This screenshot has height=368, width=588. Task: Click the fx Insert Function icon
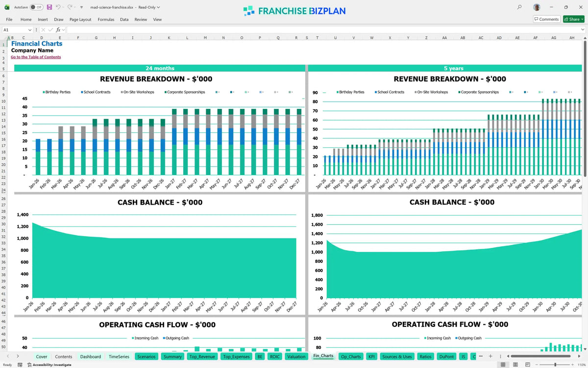[x=58, y=30]
